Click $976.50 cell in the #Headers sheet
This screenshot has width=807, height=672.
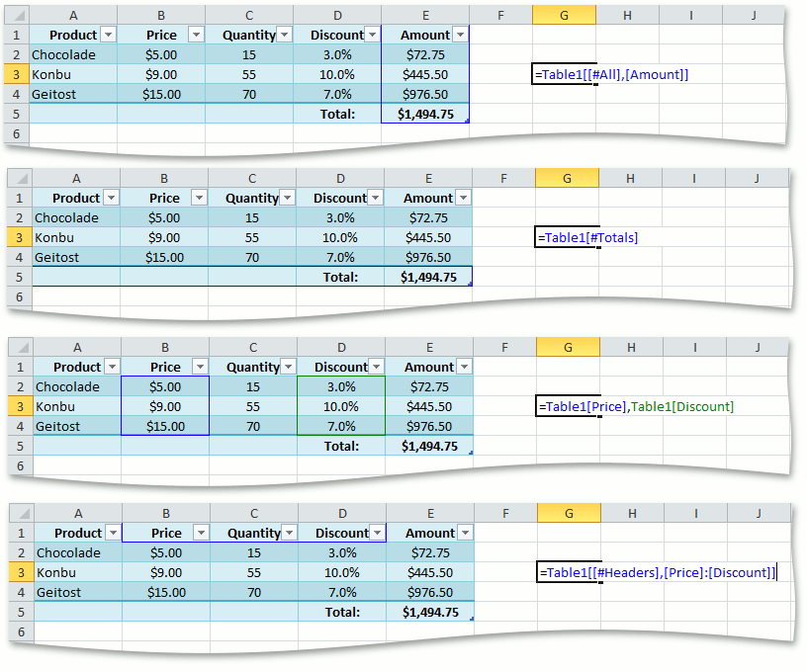(430, 592)
